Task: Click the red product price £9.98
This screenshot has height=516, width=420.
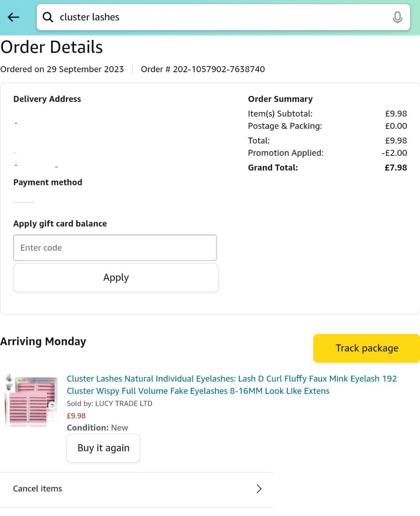Action: coord(76,416)
